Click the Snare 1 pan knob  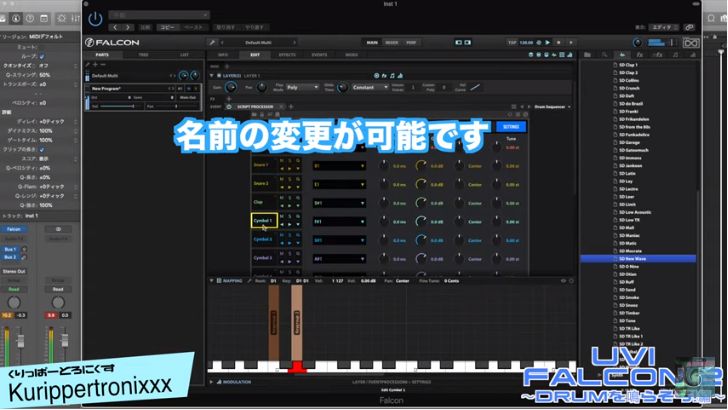[x=459, y=166]
